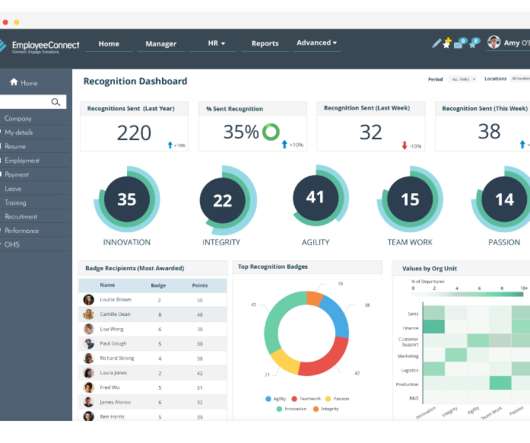
Task: Click Camille Dean's avatar photo
Action: pos(89,314)
